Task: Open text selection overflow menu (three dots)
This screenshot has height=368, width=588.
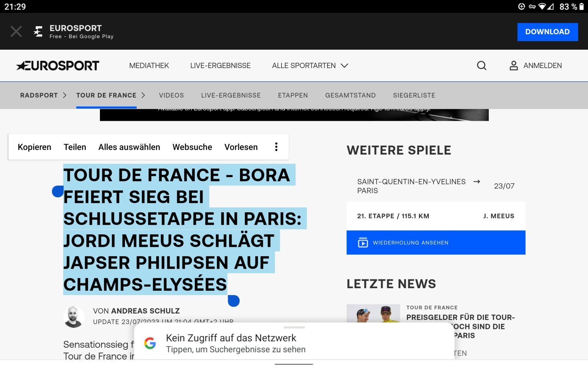Action: [x=276, y=147]
